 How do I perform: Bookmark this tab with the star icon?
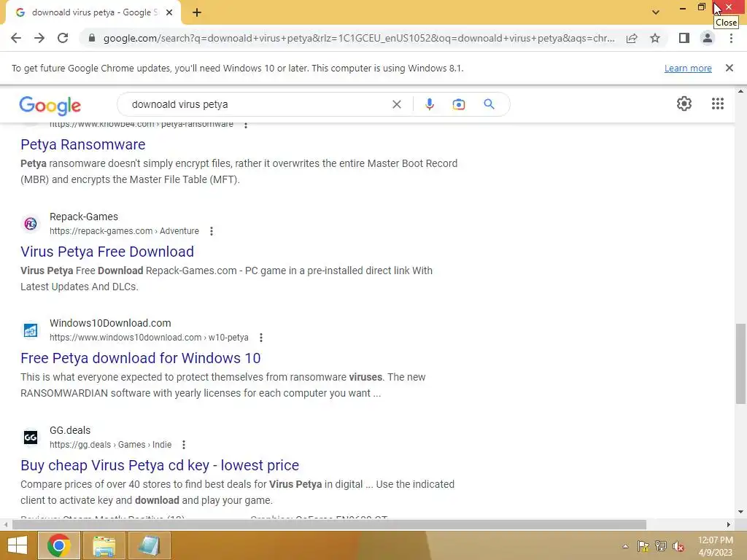[655, 38]
